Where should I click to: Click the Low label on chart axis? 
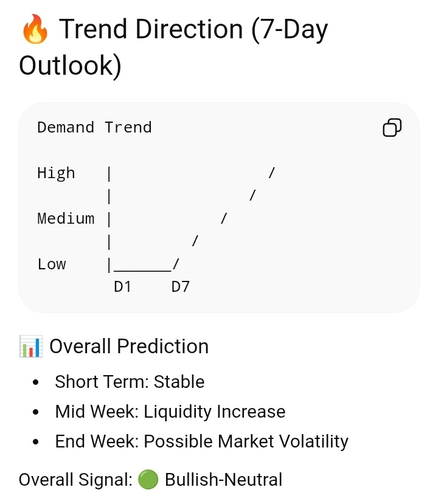tap(52, 264)
